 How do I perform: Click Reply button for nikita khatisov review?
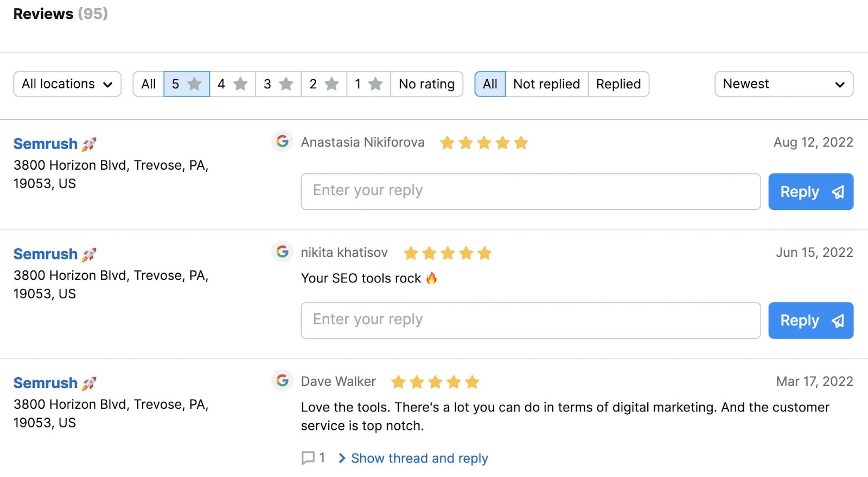[811, 320]
